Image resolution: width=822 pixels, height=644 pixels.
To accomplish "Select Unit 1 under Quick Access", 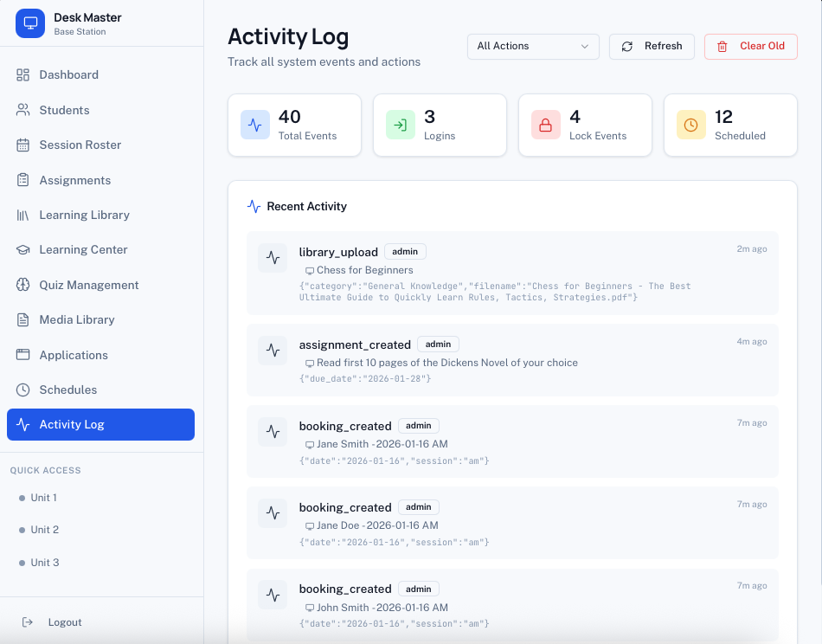I will [x=43, y=498].
